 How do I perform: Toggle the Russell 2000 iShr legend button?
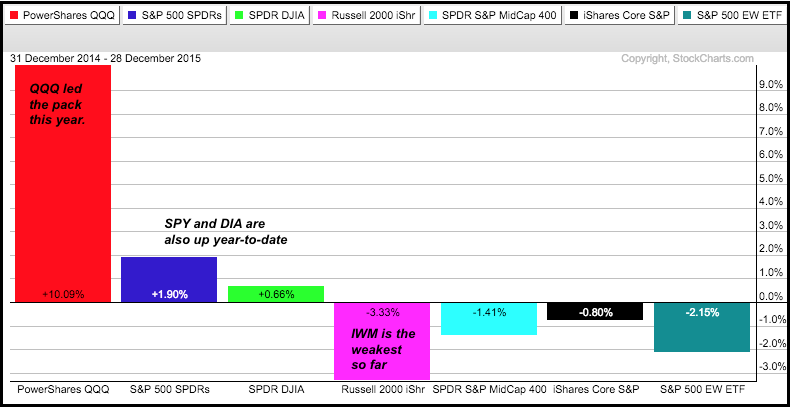[x=367, y=15]
